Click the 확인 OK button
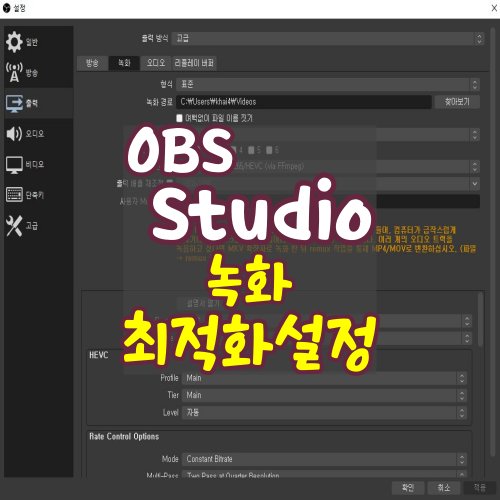The width and height of the screenshot is (500, 500). point(407,488)
